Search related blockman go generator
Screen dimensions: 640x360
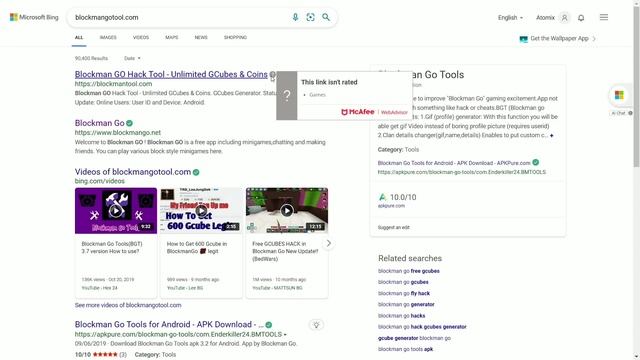(x=406, y=304)
